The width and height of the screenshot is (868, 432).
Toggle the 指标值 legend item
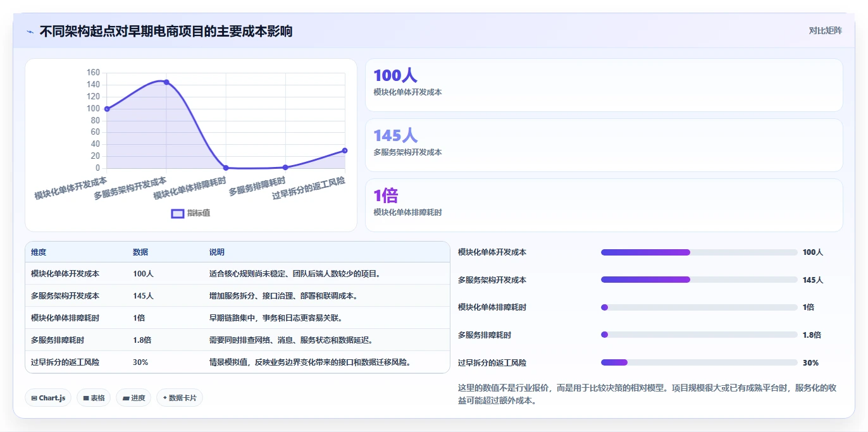[190, 213]
